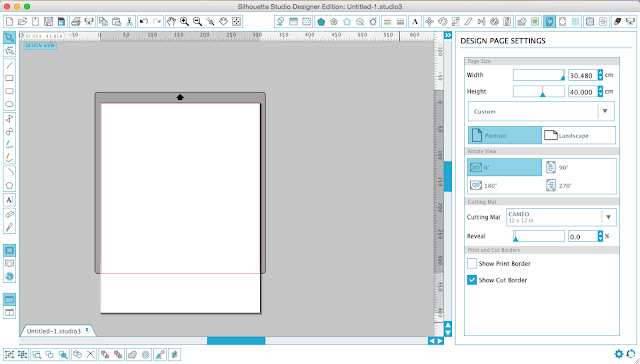Image resolution: width=640 pixels, height=364 pixels.
Task: Weld shapes icon in bottom toolbar
Action: [x=132, y=354]
